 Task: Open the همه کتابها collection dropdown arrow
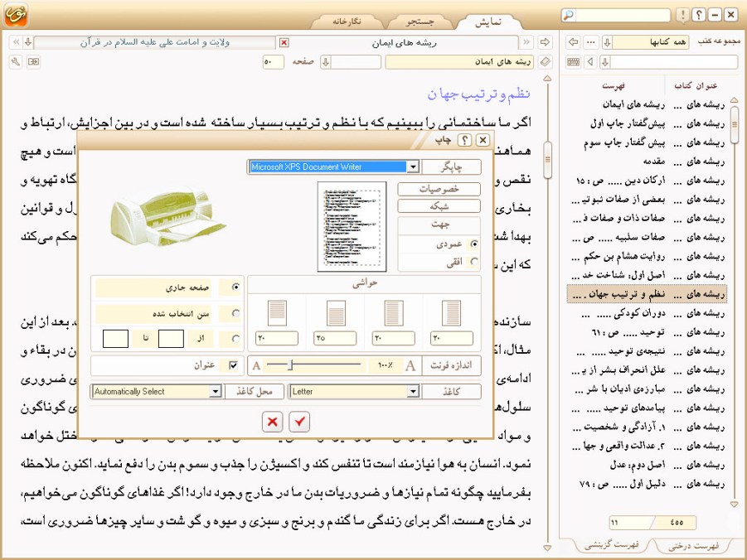point(608,42)
